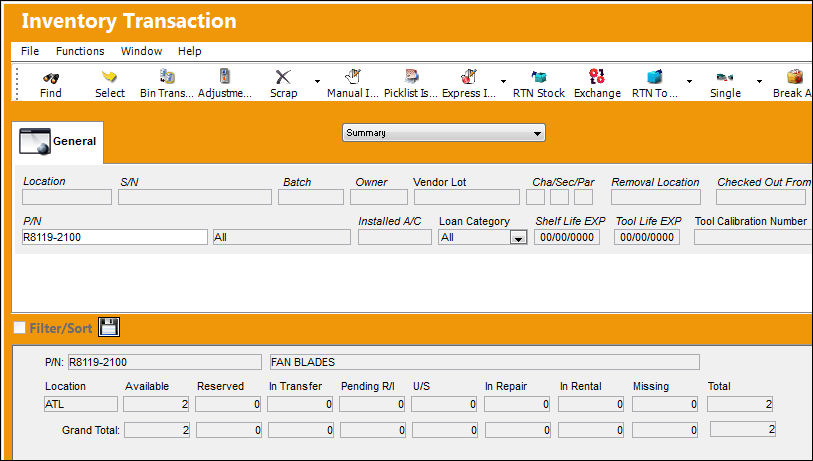The height and width of the screenshot is (461, 813).
Task: Click the Total value for ATL
Action: click(x=740, y=404)
